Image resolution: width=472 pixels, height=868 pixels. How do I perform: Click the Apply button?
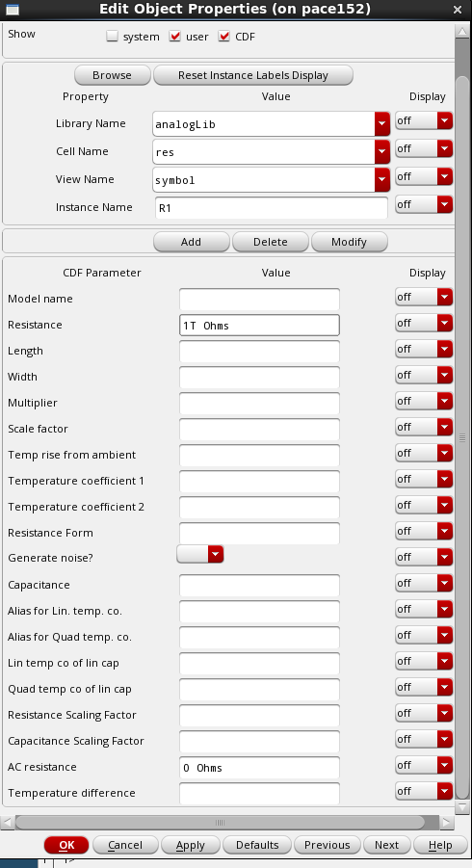point(191,845)
